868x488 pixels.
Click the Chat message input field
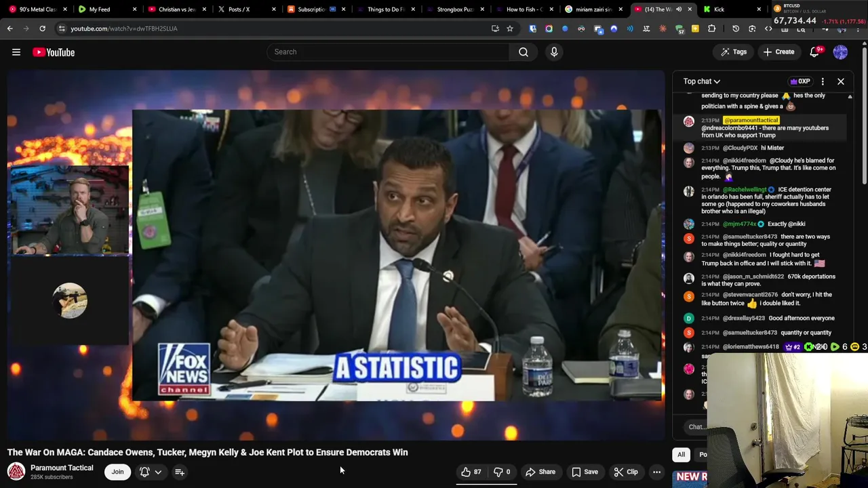coord(696,427)
